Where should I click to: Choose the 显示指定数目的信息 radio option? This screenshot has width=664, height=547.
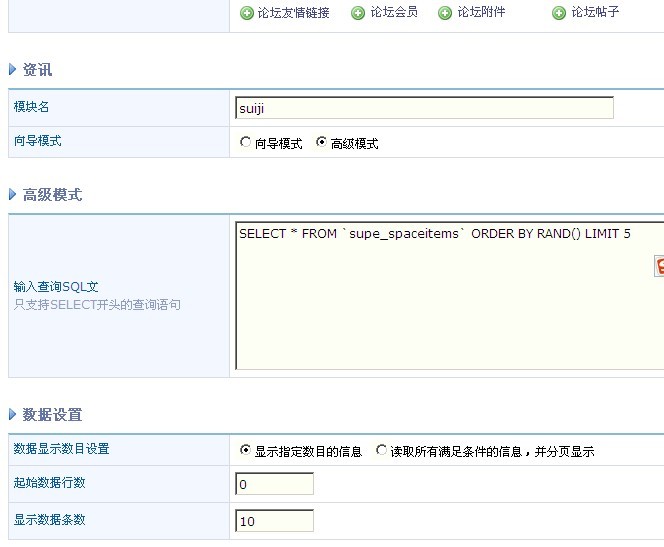point(246,450)
